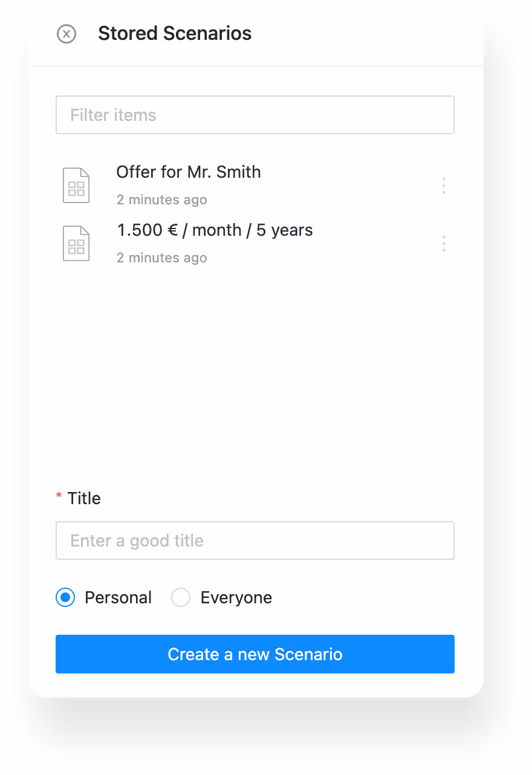
Task: Close the Stored Scenarios panel
Action: (x=66, y=34)
